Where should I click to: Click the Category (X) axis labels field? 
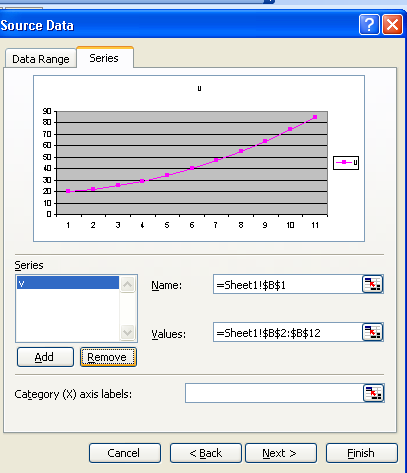[274, 393]
